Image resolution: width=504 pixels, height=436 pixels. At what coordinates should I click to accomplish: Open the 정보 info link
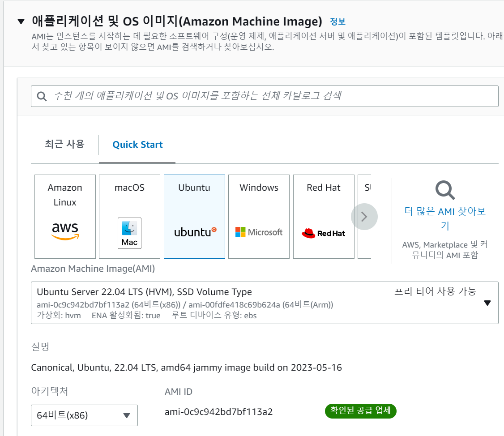337,21
